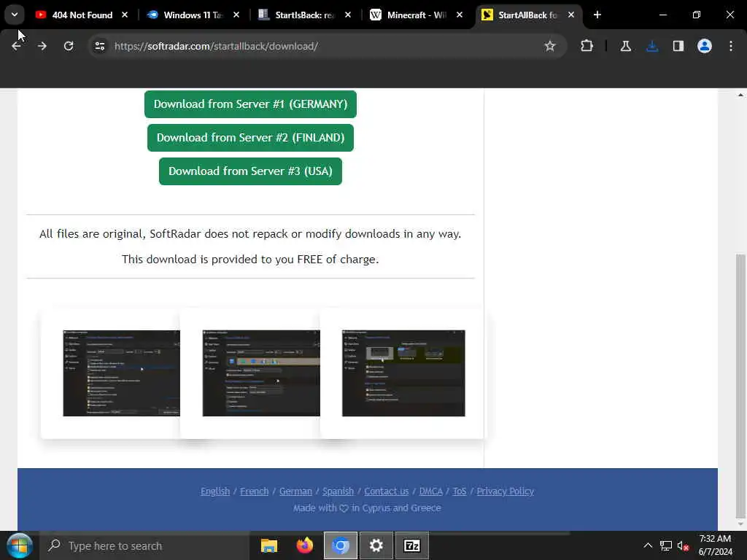Close the Minecraft tab

pos(460,15)
